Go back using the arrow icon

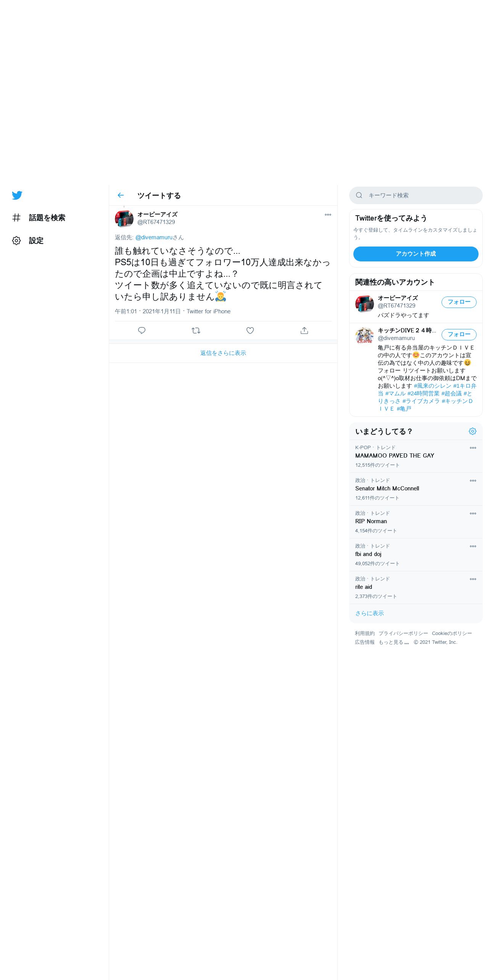[121, 195]
